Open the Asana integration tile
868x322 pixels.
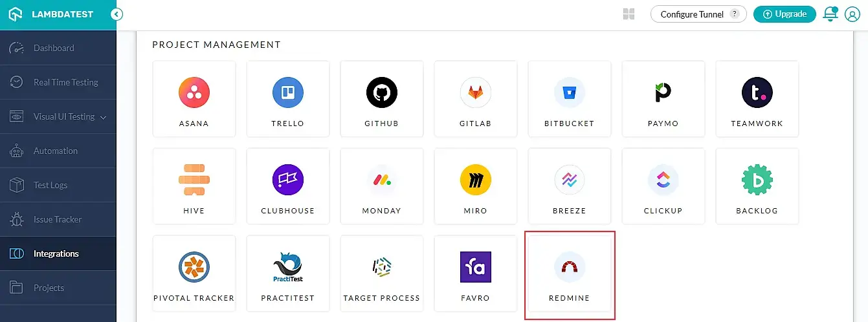coord(194,98)
